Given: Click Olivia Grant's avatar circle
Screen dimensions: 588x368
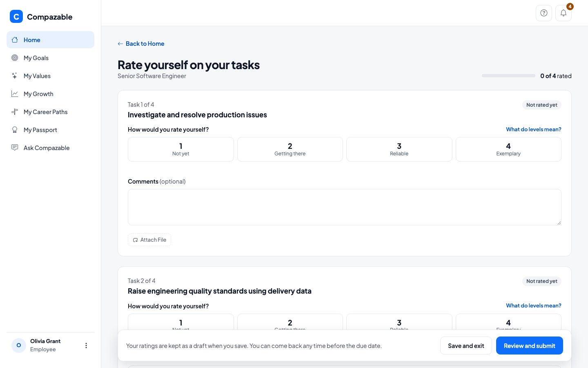Looking at the screenshot, I should pos(19,346).
